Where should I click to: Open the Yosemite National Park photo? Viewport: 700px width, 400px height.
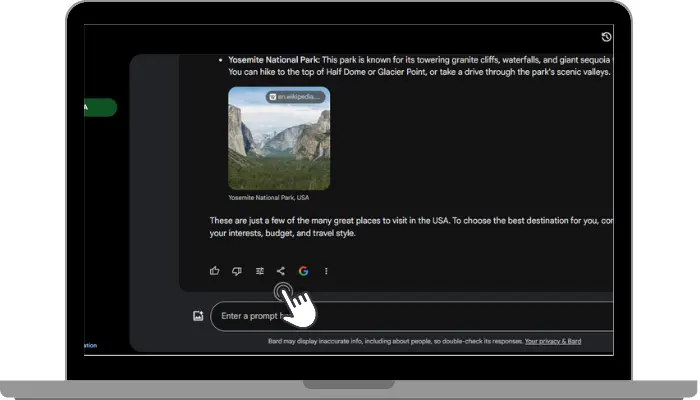(279, 138)
